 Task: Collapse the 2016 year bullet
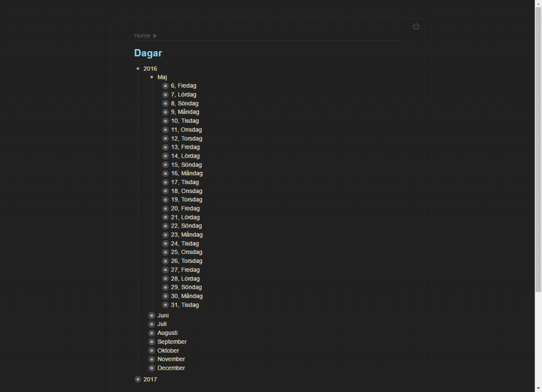(138, 69)
